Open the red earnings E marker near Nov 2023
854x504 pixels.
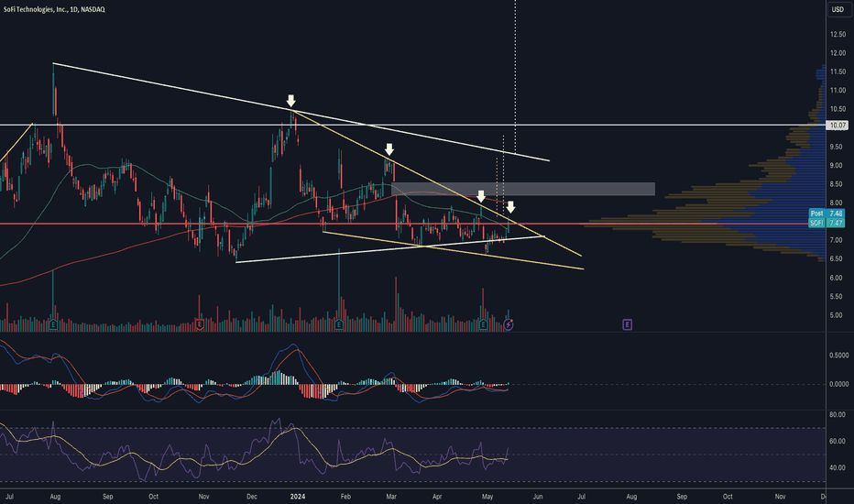coord(200,324)
